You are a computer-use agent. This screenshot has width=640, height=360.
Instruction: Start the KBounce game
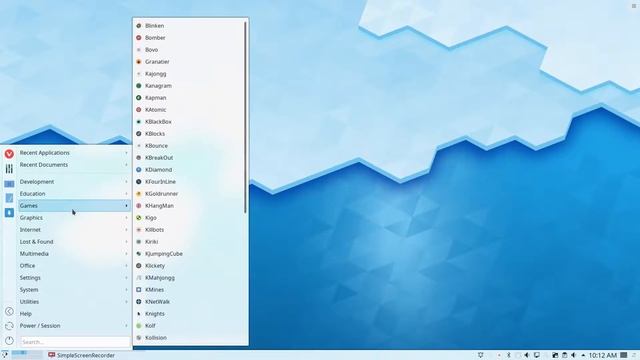pyautogui.click(x=189, y=146)
